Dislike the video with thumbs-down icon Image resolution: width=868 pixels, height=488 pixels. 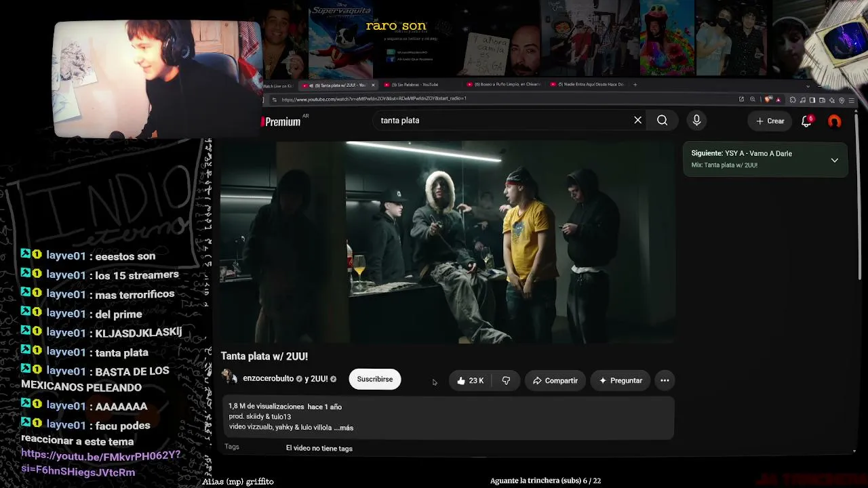(x=506, y=380)
